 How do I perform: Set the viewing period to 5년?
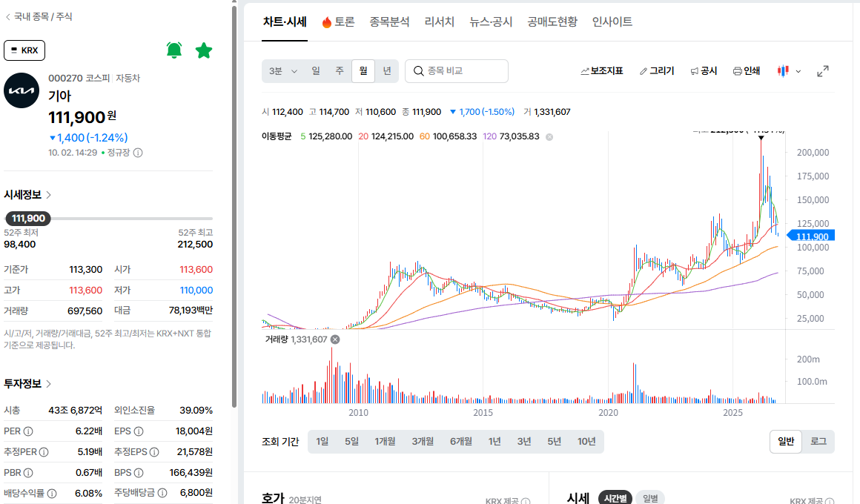[x=555, y=442]
